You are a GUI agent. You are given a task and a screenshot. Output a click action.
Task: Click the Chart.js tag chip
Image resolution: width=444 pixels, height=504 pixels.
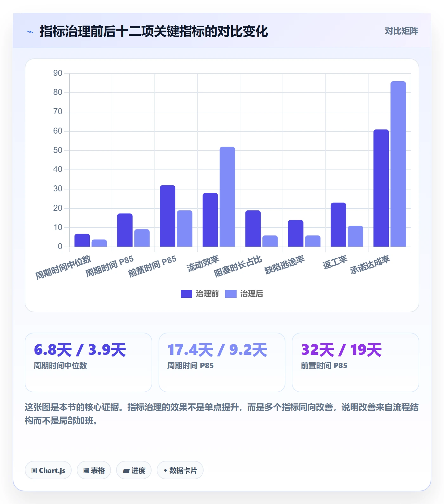[x=48, y=470]
